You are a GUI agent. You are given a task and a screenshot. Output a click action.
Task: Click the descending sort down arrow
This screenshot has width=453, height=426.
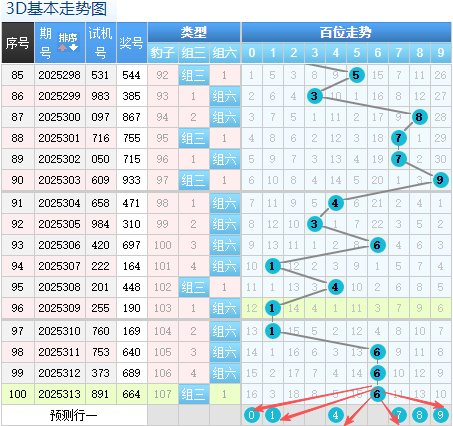point(73,47)
